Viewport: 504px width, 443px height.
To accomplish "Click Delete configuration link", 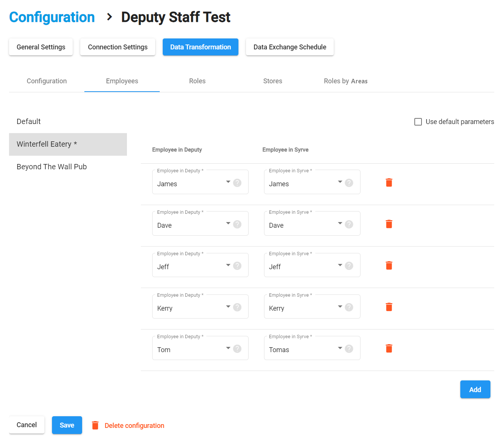I will [134, 426].
